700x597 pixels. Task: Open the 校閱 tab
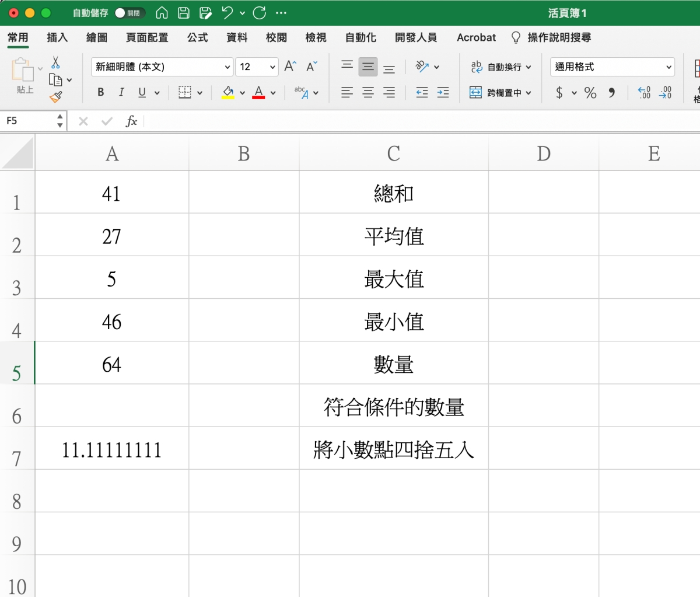276,37
